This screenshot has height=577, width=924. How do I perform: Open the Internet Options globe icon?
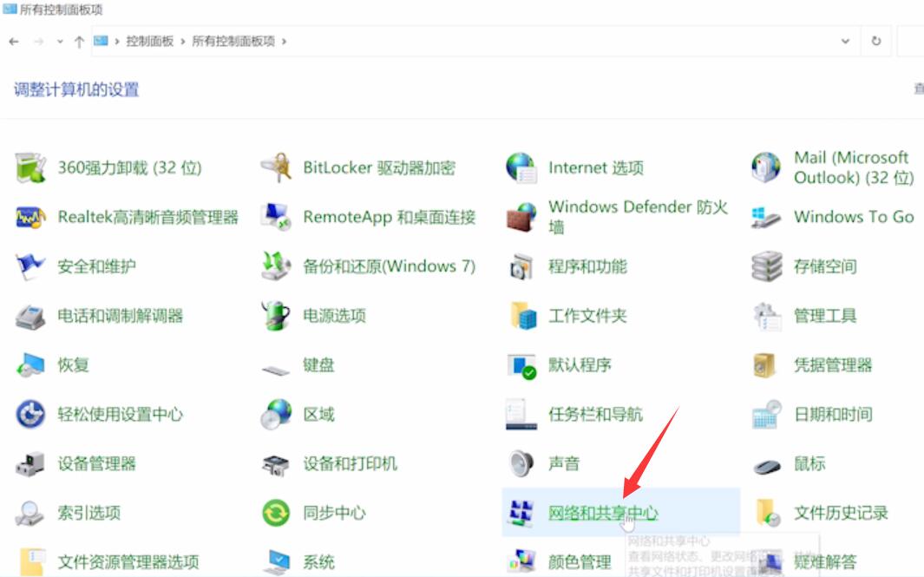(521, 167)
